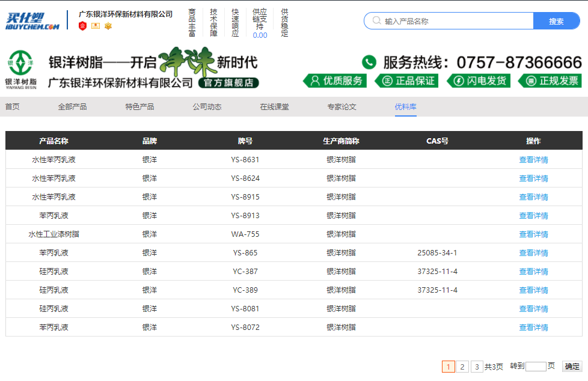Screen dimensions: 588x381
Task: View details for YS-8631
Action: point(534,160)
